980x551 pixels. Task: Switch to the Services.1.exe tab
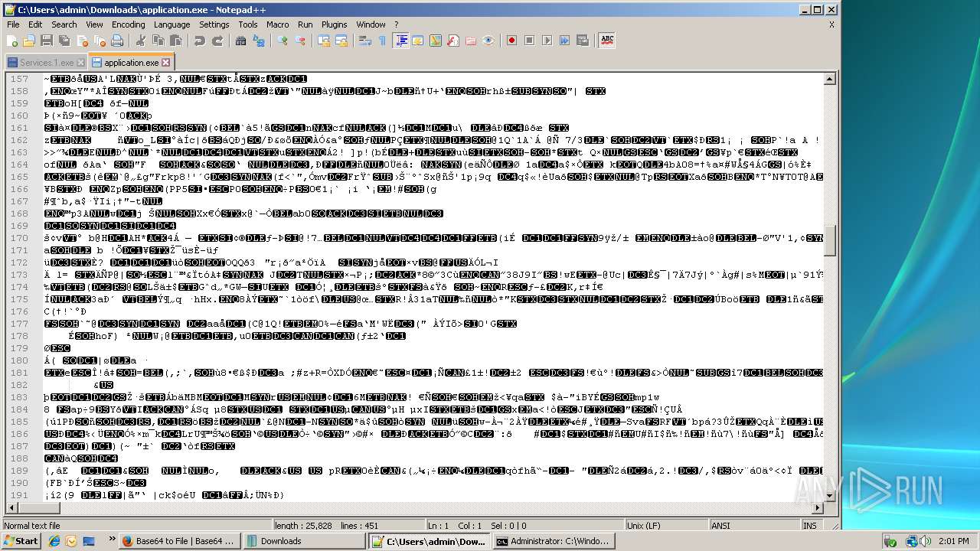[x=46, y=63]
